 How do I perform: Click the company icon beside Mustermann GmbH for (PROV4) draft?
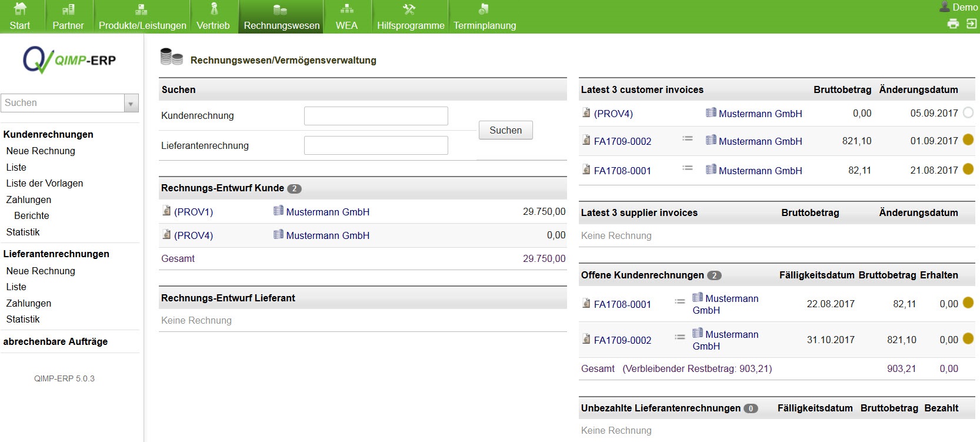(278, 234)
